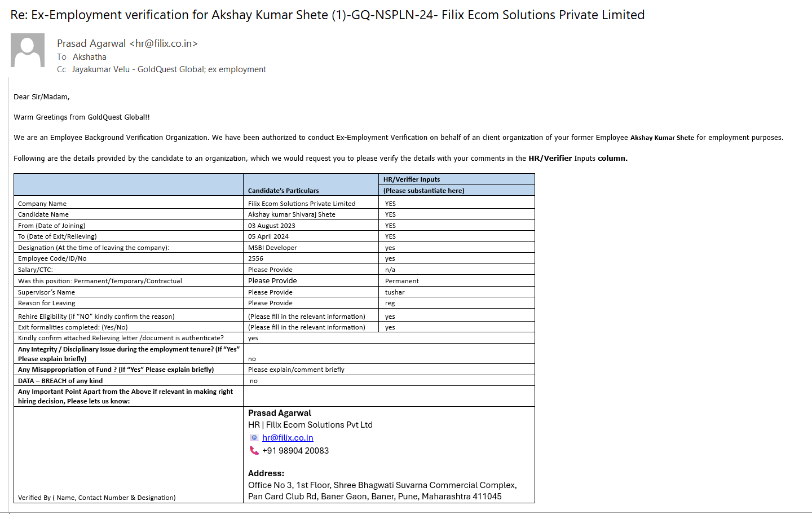The width and height of the screenshot is (812, 514).
Task: Click the sender's avatar placeholder picture
Action: click(28, 50)
